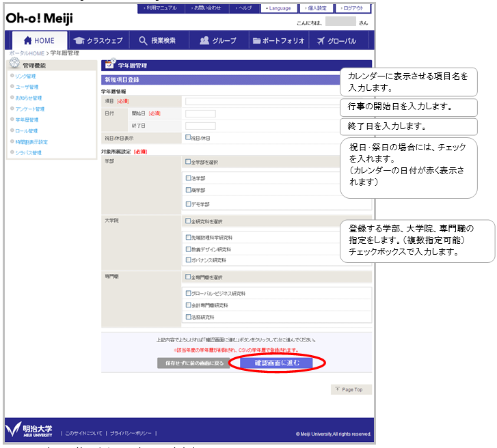This screenshot has width=497, height=448.
Task: Click the Page Top button
Action: [351, 389]
